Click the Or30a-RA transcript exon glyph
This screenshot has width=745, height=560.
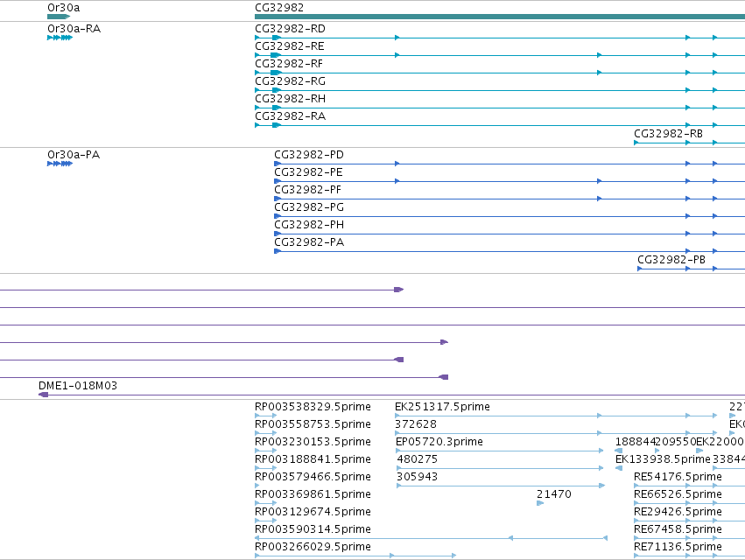[x=60, y=38]
